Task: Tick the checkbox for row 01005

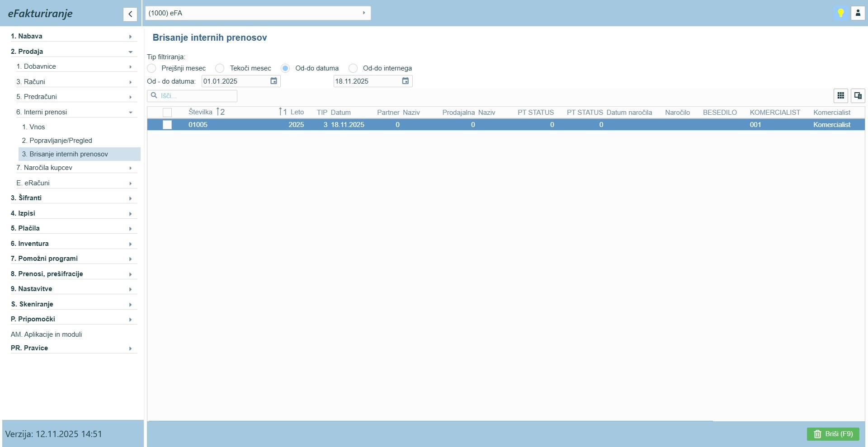Action: [167, 125]
